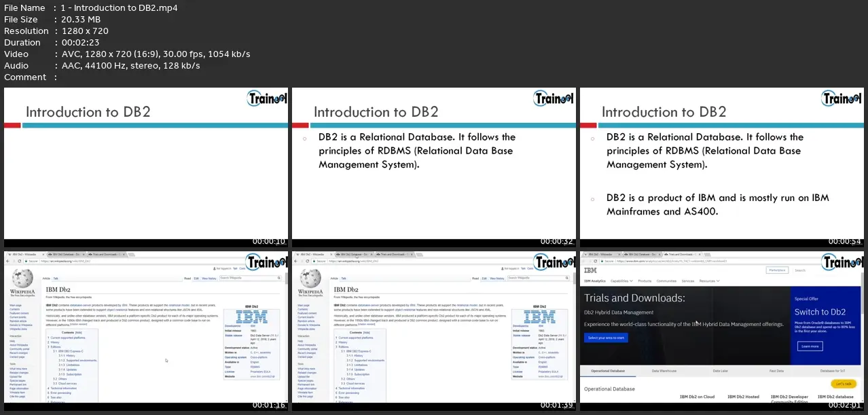This screenshot has width=868, height=415.
Task: Click 'Db2 Hybrid Data Management' text on the IBM page
Action: point(619,312)
